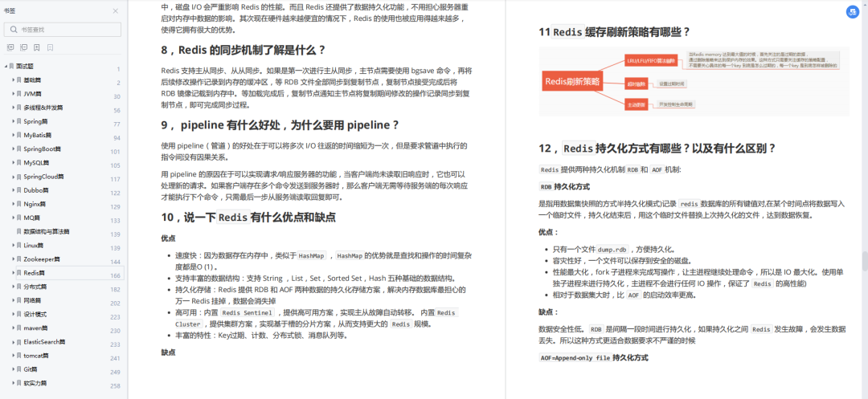Screen dimensions: 868x399
Task: Go to the 分布式篇 bookmark
Action: coord(35,287)
